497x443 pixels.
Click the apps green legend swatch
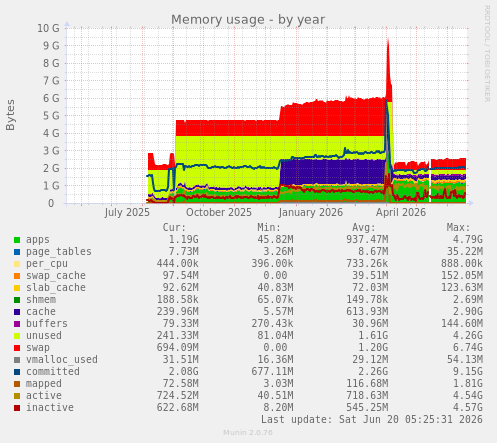[17, 240]
